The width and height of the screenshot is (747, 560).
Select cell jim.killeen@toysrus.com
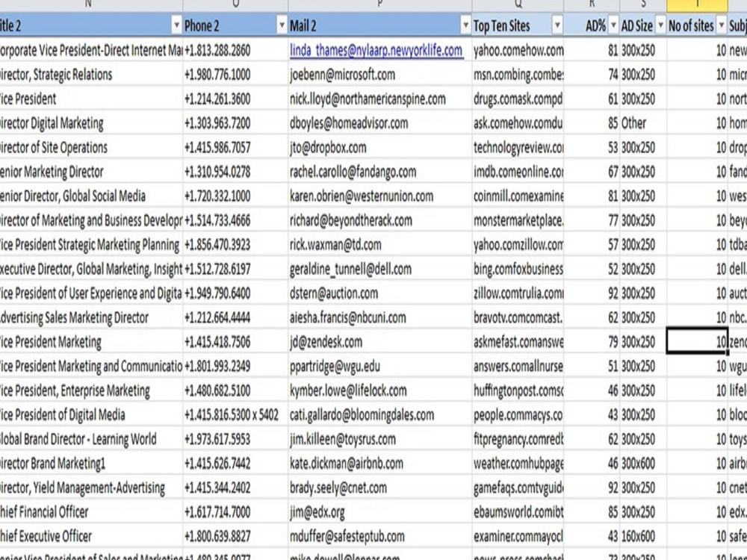[379, 438]
